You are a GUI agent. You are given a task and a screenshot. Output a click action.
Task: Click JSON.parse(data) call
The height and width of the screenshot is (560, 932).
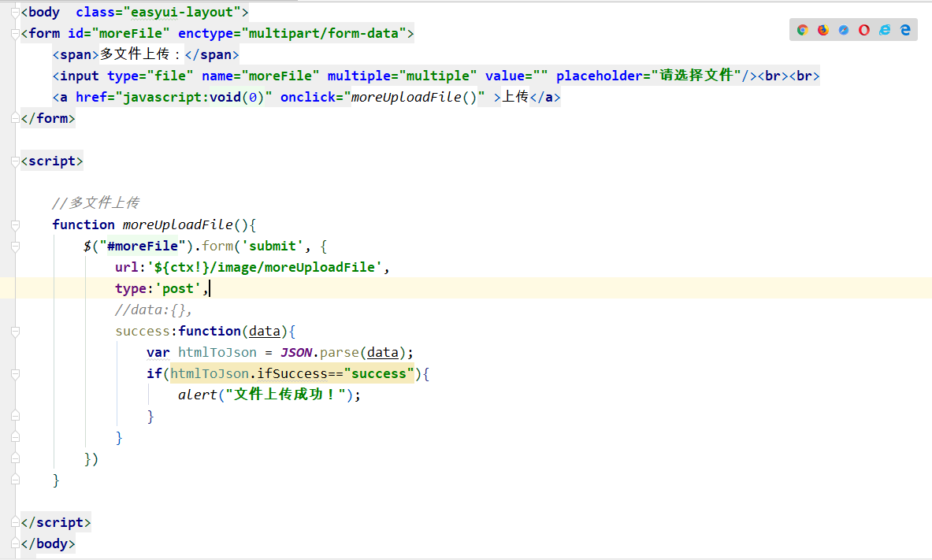coord(343,353)
